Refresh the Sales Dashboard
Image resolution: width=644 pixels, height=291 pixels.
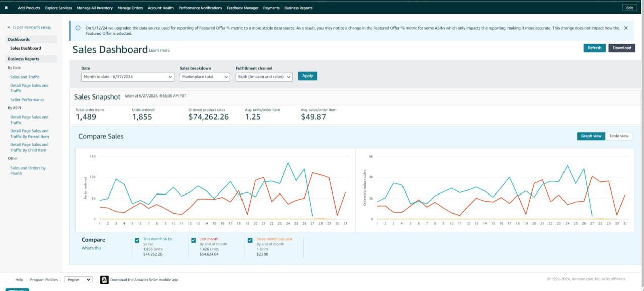(x=594, y=48)
